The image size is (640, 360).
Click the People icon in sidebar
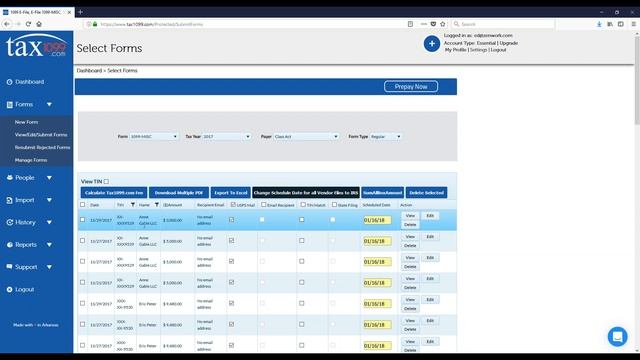click(9, 178)
